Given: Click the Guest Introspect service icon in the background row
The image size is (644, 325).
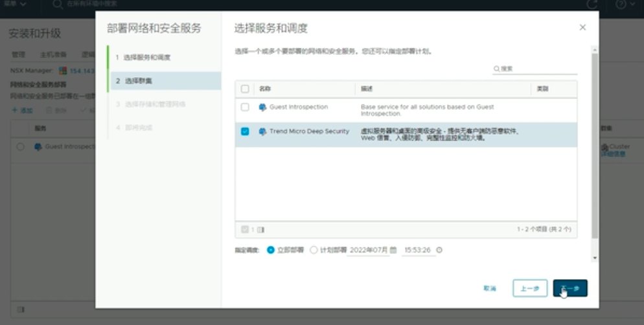Looking at the screenshot, I should pos(38,147).
